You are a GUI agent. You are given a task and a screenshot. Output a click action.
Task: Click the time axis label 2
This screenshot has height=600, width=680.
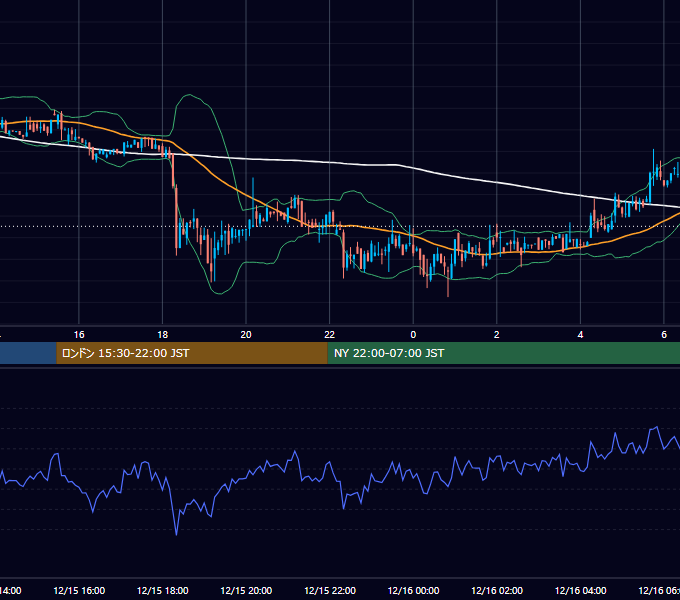click(x=497, y=335)
